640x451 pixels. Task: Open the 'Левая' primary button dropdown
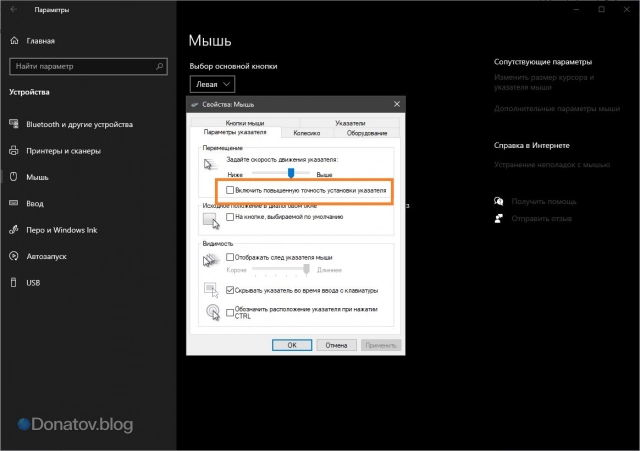[212, 84]
